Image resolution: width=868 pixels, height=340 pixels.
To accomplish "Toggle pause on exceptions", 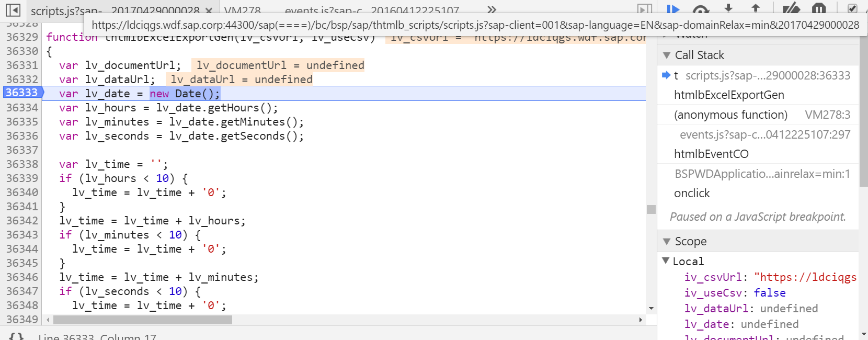I will (819, 8).
